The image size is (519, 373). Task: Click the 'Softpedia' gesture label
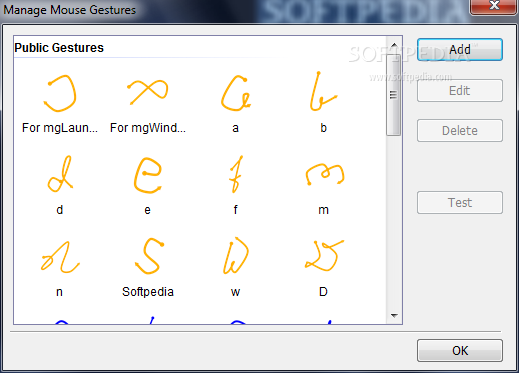pyautogui.click(x=148, y=292)
